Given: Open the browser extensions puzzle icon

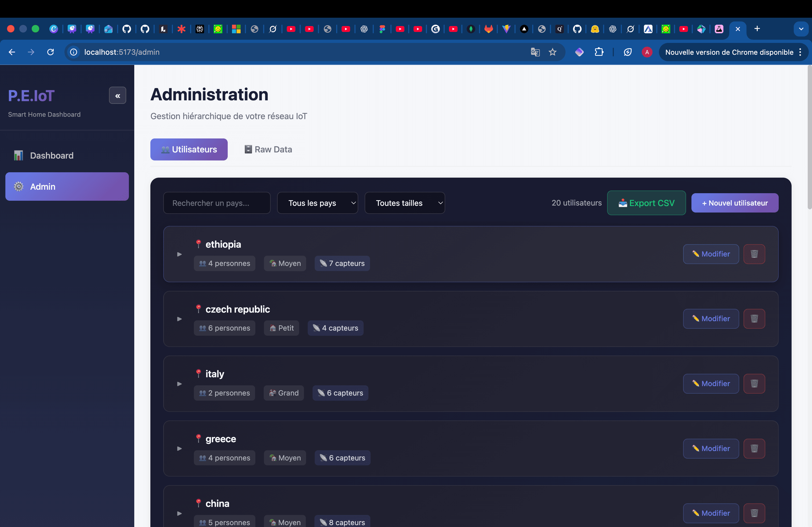Looking at the screenshot, I should pyautogui.click(x=599, y=52).
